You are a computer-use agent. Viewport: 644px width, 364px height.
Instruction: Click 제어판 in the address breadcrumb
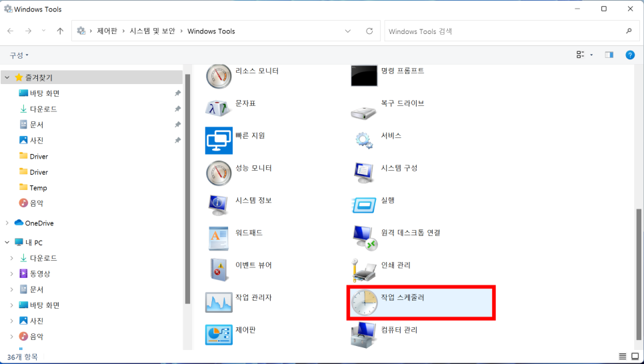point(107,31)
